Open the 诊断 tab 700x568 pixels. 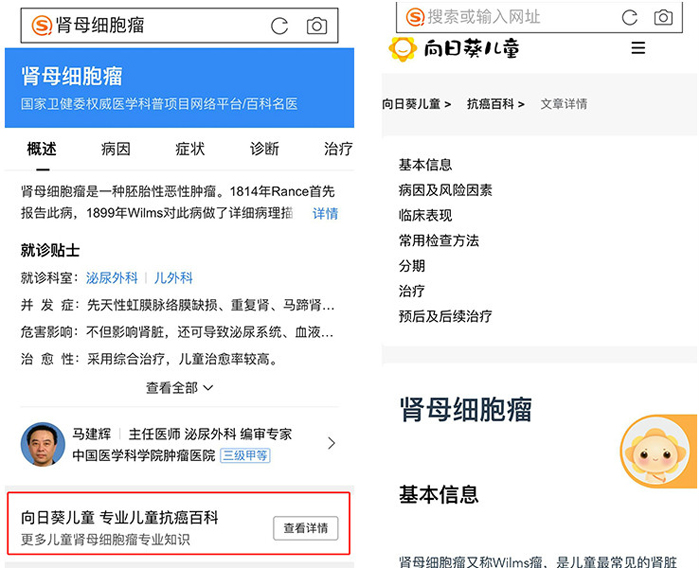[x=264, y=149]
